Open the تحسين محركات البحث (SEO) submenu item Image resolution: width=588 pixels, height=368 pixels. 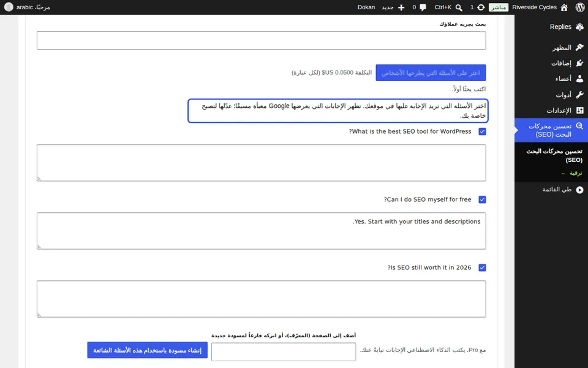point(554,155)
